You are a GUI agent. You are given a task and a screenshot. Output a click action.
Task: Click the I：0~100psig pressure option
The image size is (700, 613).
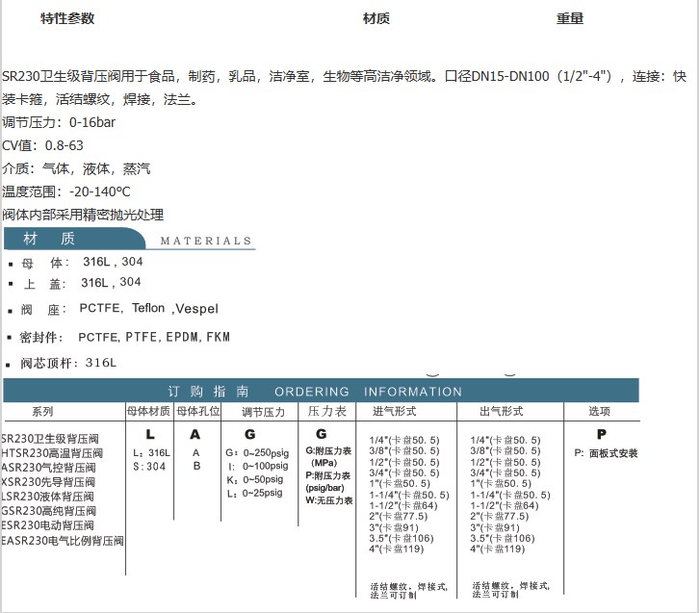258,466
